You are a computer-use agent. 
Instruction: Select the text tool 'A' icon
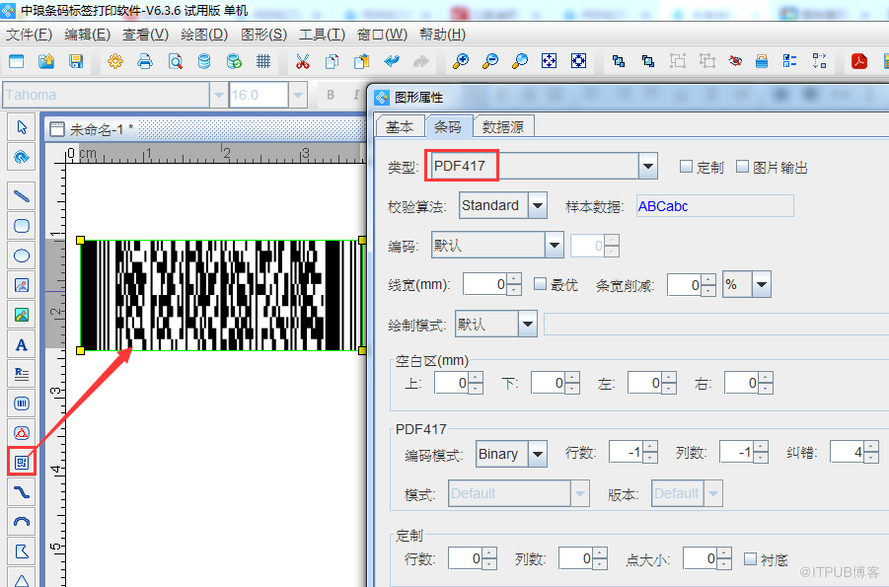(x=21, y=345)
